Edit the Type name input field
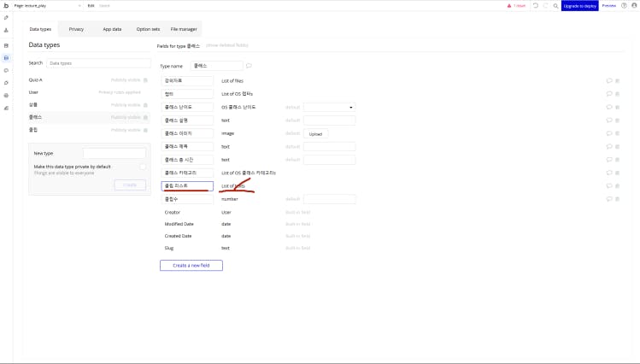 pyautogui.click(x=216, y=66)
